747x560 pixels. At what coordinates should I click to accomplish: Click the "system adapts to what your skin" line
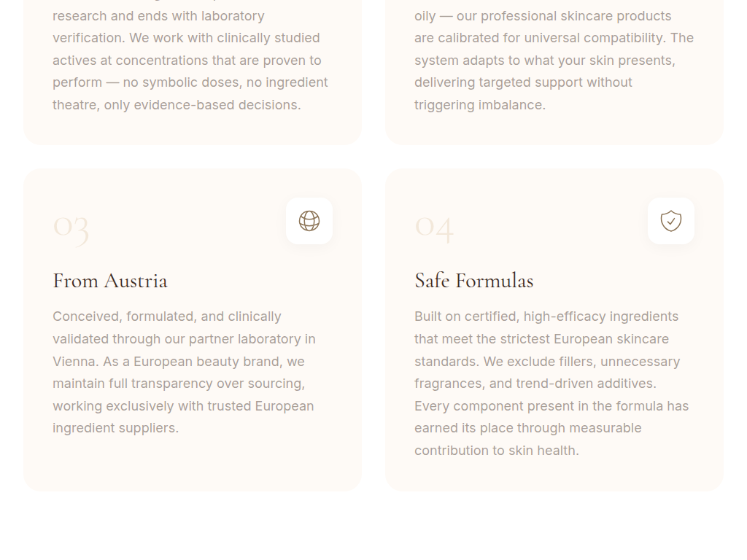pyautogui.click(x=544, y=61)
